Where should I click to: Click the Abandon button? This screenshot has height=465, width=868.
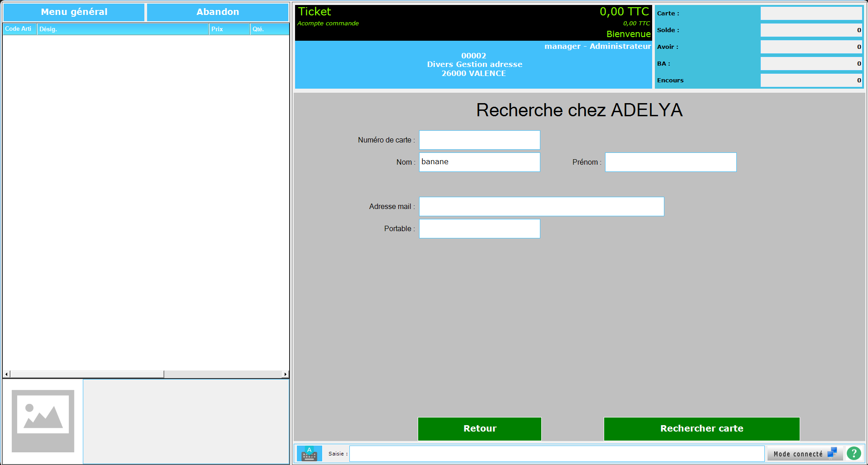pos(218,12)
